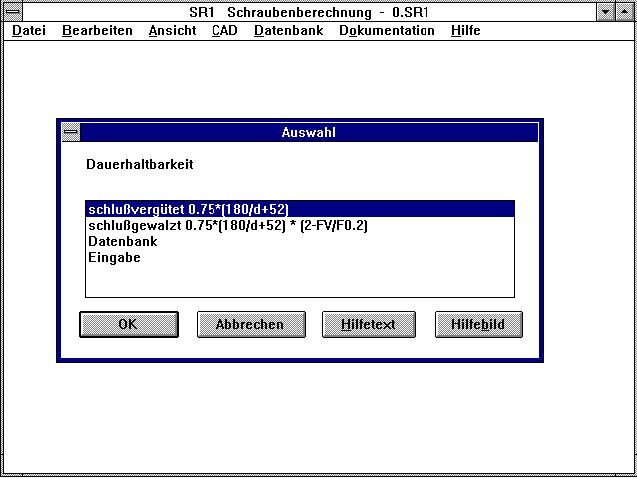Click the SR1 Schraubenberechnung title bar
This screenshot has height=478, width=637.
[x=309, y=12]
